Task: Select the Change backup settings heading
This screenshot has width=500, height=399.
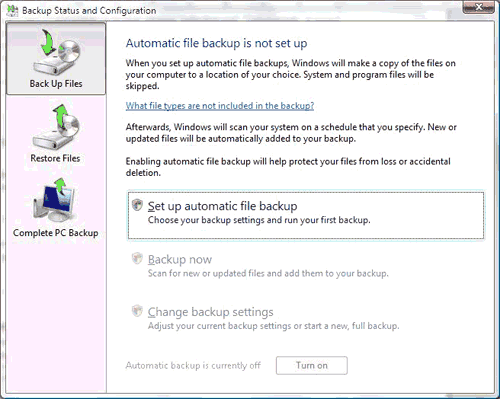Action: 210,312
